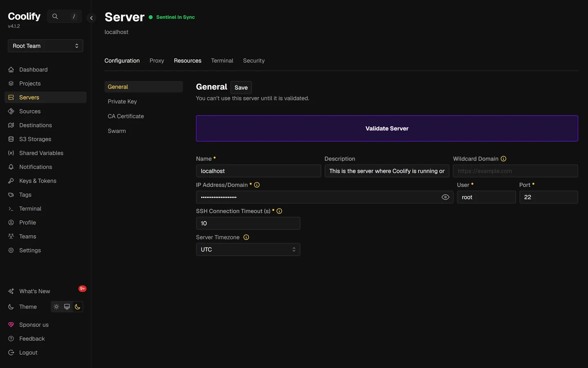Click the Description input field

387,171
